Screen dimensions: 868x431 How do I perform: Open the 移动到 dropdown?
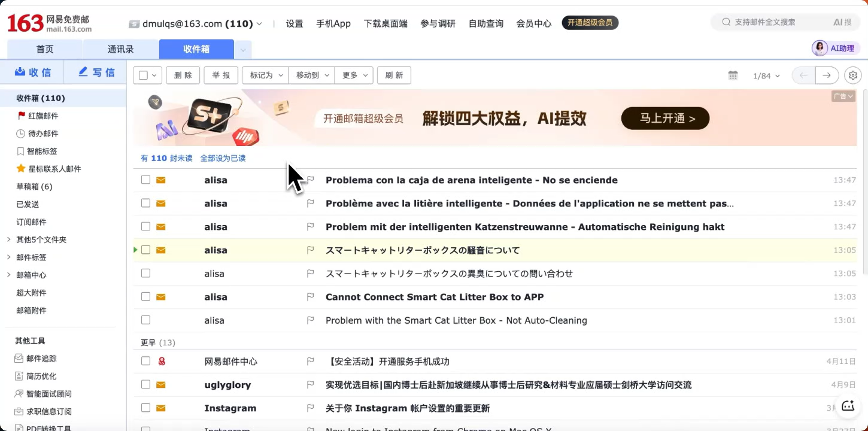click(x=311, y=75)
